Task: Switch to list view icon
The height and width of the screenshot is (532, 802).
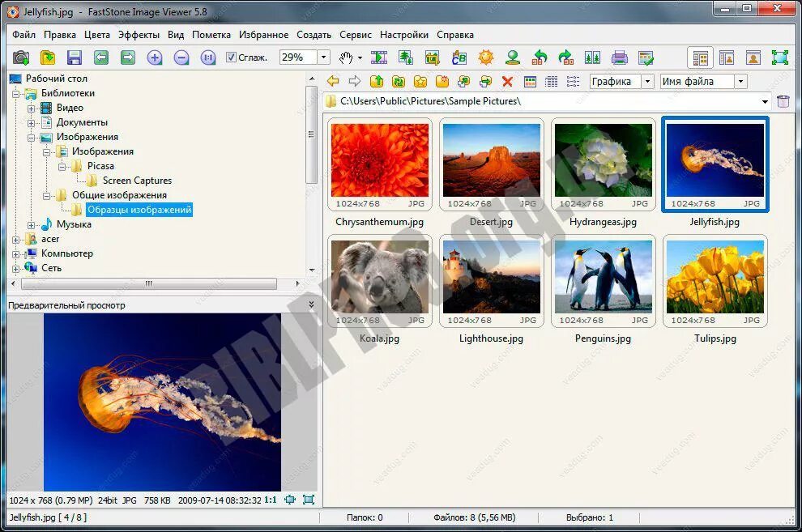Action: pos(574,81)
